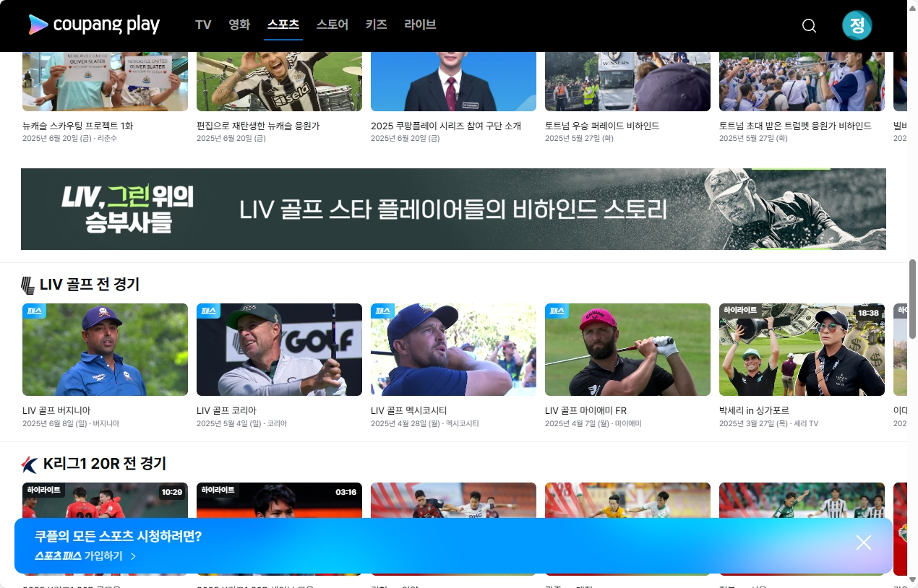Open 2025 쿠팡플레이 시리즈 참여 구단 소개
918x588 pixels.
[446, 126]
